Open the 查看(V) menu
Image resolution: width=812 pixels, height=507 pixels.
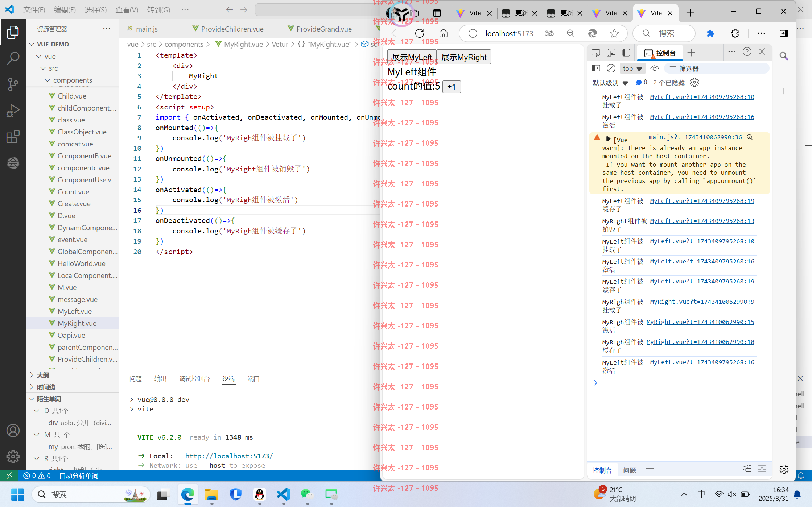[x=127, y=10]
